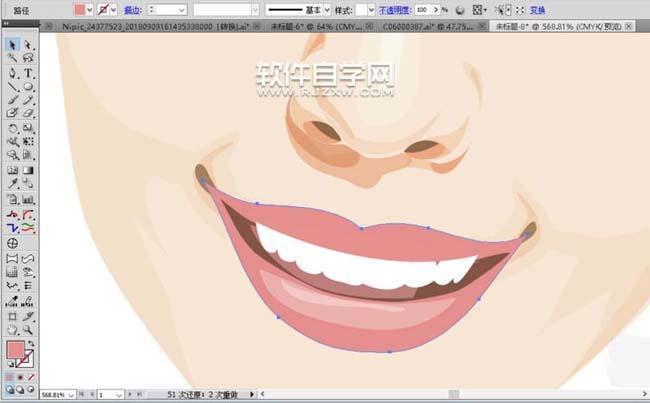Image resolution: width=650 pixels, height=403 pixels.
Task: Select the Free Transform tool
Action: 28,141
